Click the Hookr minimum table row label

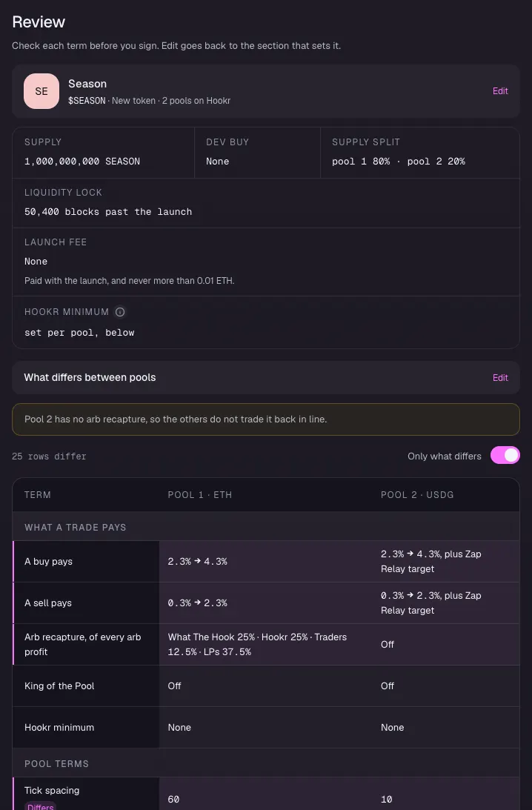click(59, 727)
